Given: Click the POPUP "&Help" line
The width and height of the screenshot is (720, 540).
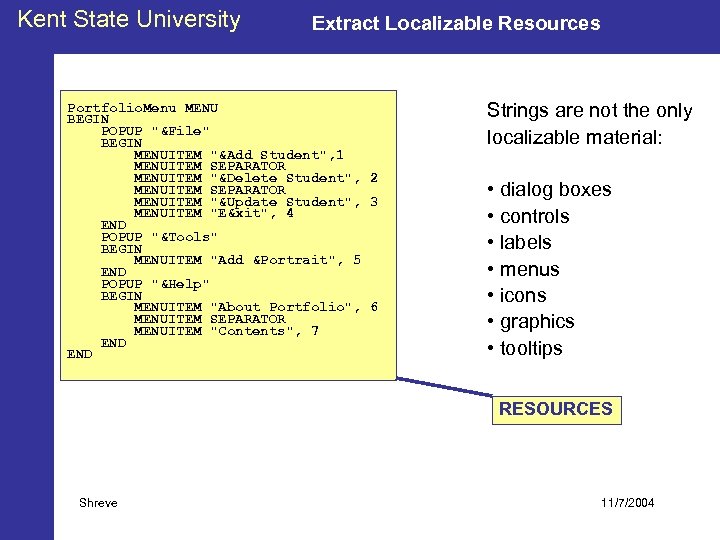Looking at the screenshot, I should pyautogui.click(x=155, y=284).
